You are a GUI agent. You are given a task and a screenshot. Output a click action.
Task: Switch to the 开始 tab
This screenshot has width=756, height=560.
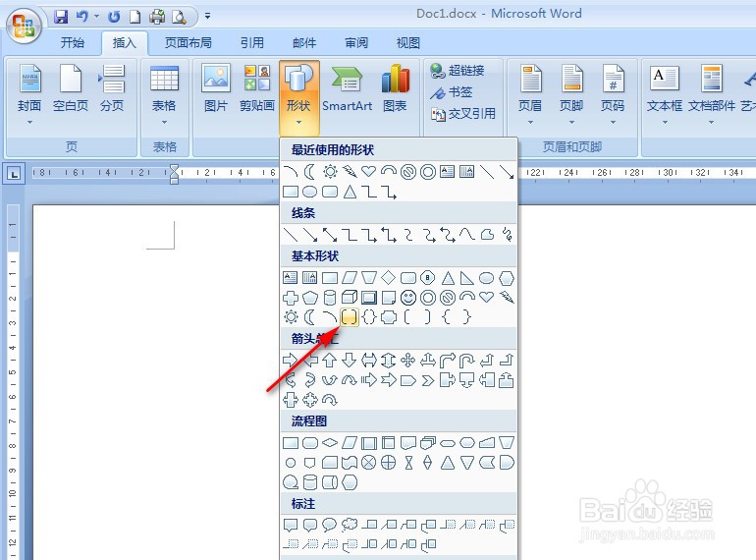point(73,43)
